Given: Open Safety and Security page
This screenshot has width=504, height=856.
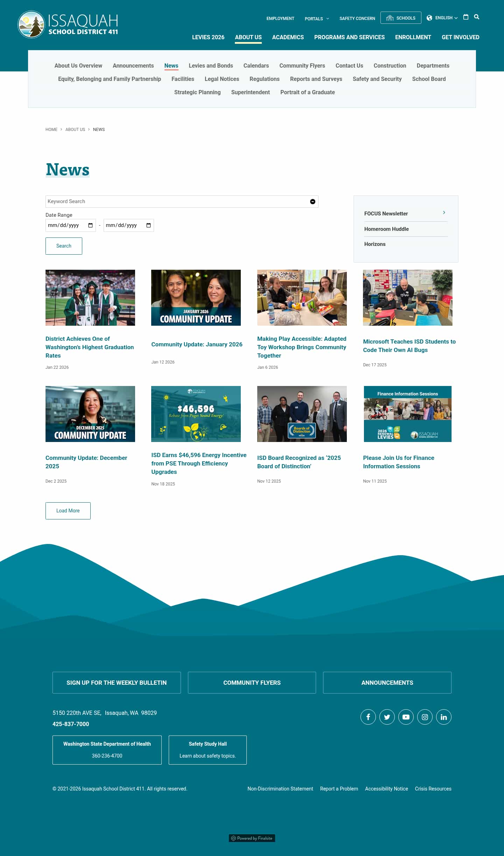Looking at the screenshot, I should coord(377,79).
